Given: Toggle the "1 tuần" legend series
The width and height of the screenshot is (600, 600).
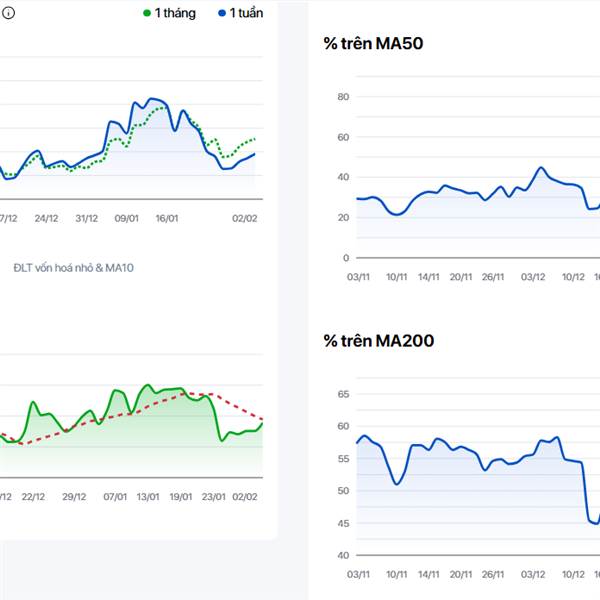Looking at the screenshot, I should pyautogui.click(x=236, y=13).
